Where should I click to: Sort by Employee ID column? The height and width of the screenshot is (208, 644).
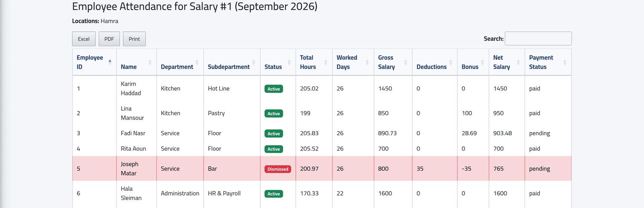pyautogui.click(x=94, y=62)
